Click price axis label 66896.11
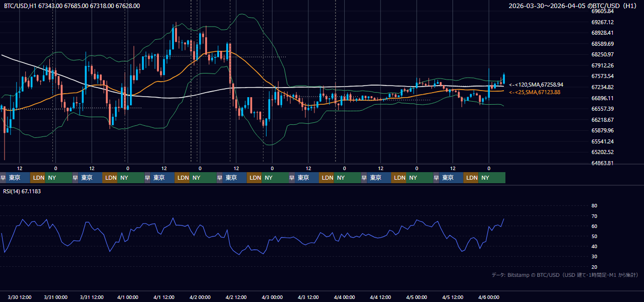 (x=603, y=98)
